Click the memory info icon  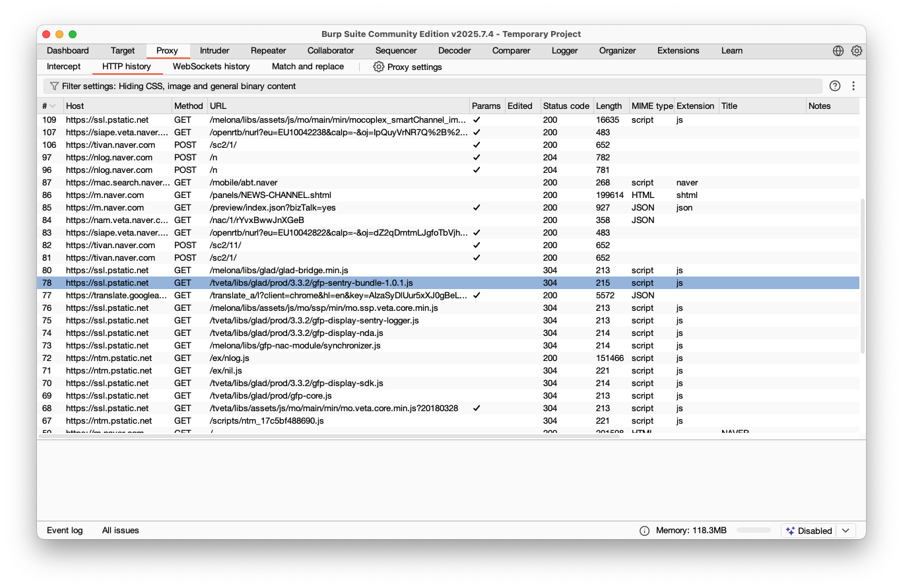pos(644,531)
